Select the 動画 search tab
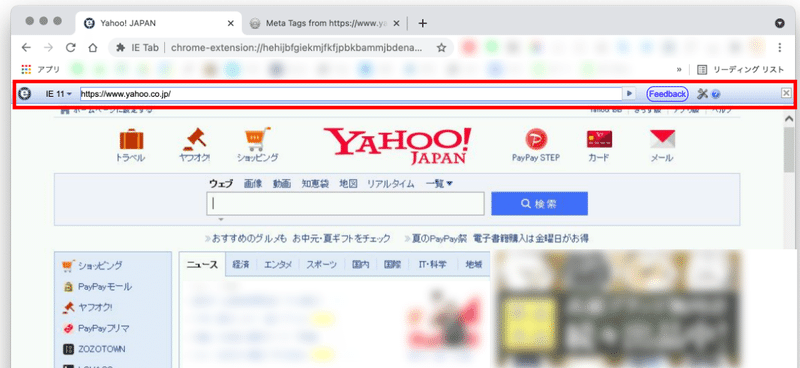 click(282, 184)
